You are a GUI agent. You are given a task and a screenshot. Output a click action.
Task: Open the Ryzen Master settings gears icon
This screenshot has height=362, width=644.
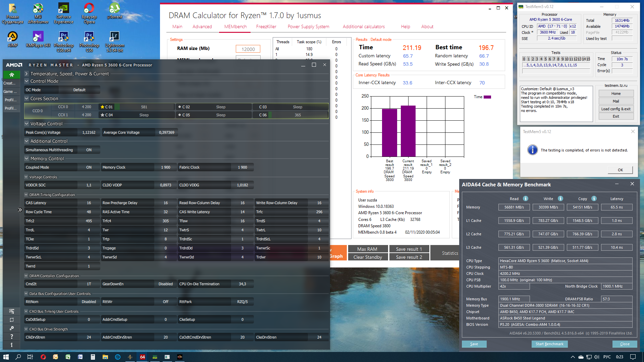tap(11, 328)
